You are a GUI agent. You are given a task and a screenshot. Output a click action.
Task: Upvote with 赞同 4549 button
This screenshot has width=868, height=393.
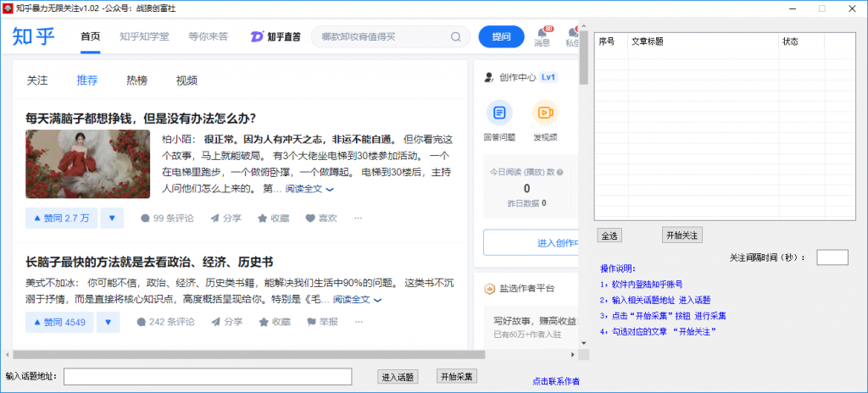tap(60, 322)
